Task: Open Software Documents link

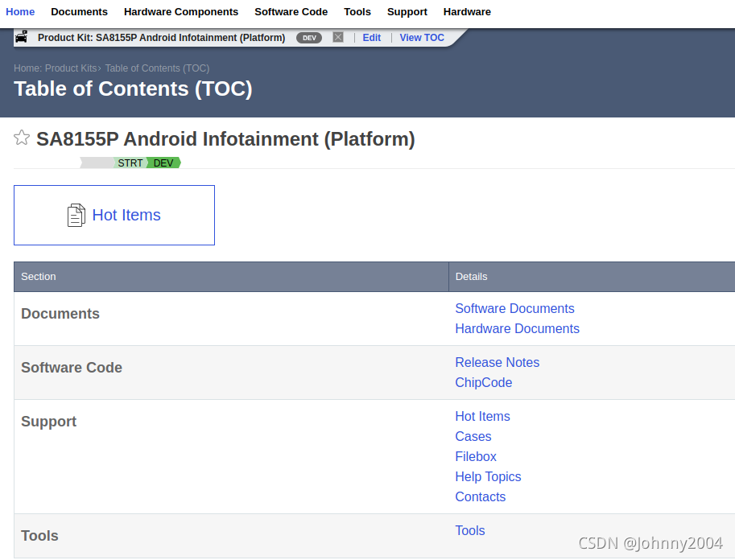Action: (x=514, y=308)
